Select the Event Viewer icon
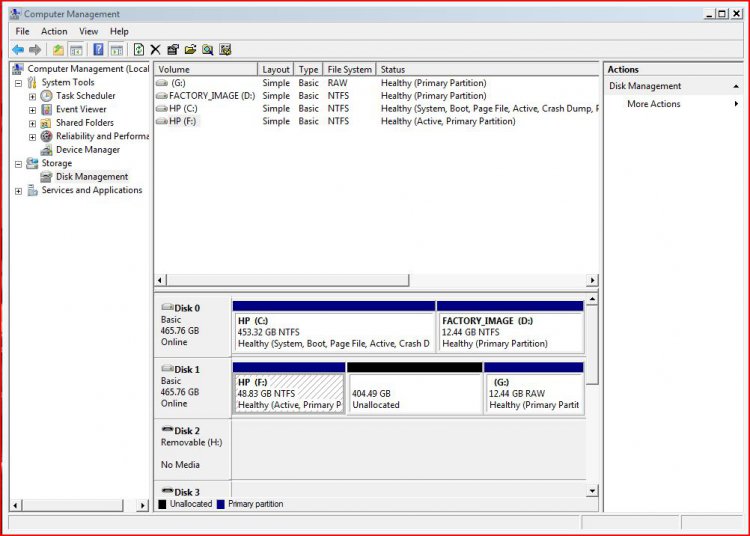 [46, 109]
